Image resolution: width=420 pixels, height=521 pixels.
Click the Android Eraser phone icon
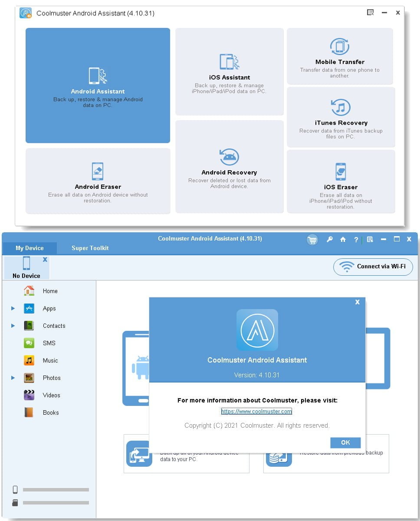click(x=98, y=171)
